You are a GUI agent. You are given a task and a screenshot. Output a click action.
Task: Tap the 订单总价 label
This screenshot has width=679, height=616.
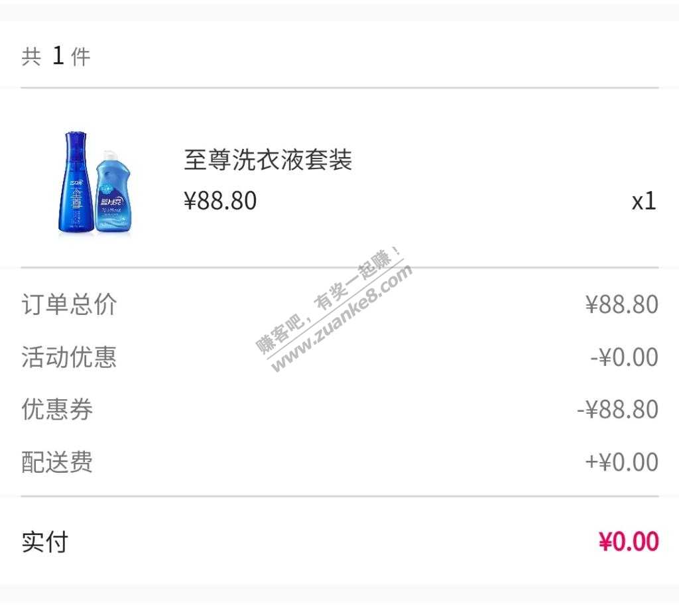(69, 304)
